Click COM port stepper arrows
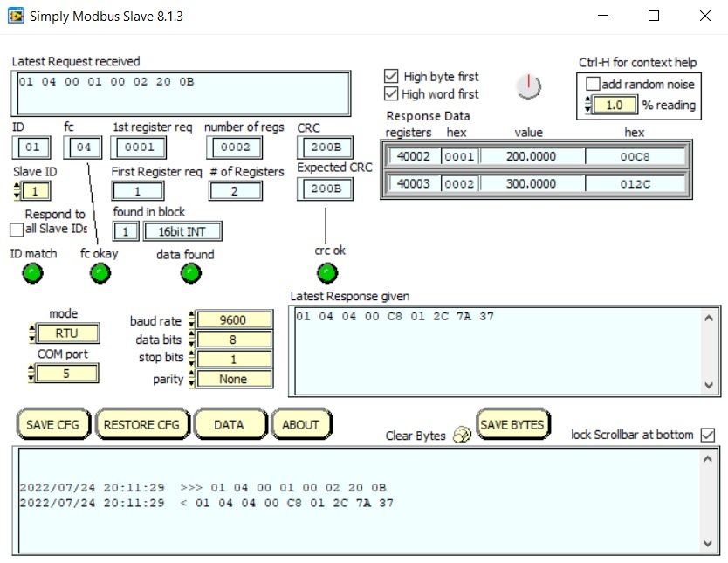The width and height of the screenshot is (728, 563). (x=31, y=374)
